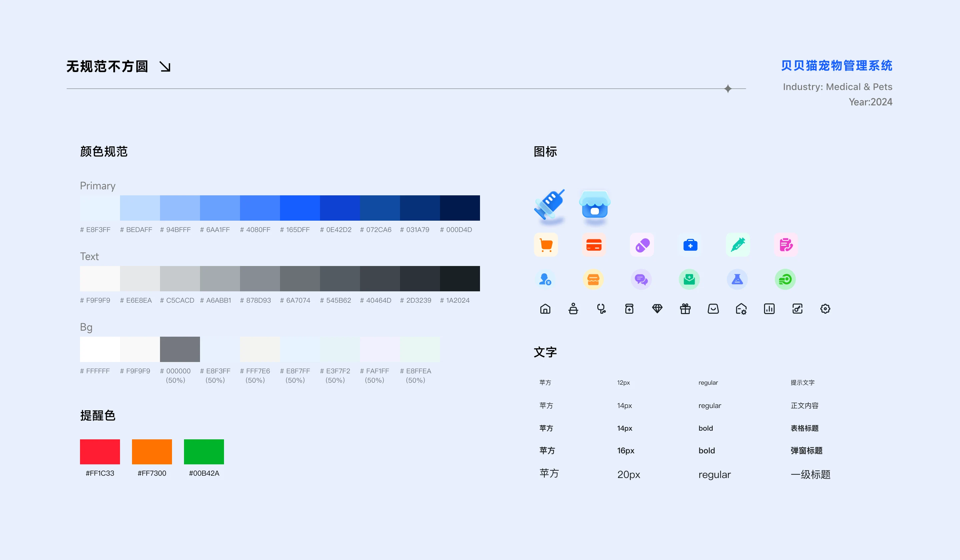960x560 pixels.
Task: Select the 00B42A green alert swatch
Action: (204, 452)
